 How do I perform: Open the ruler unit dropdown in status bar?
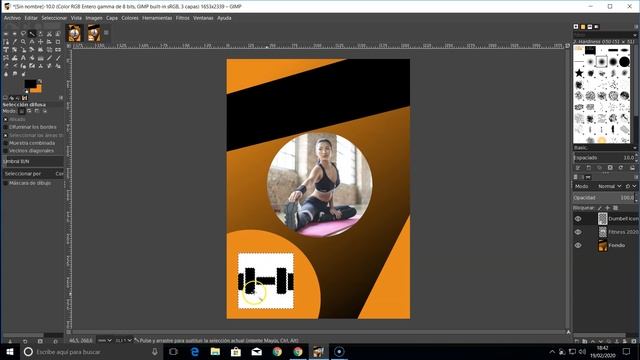105,340
